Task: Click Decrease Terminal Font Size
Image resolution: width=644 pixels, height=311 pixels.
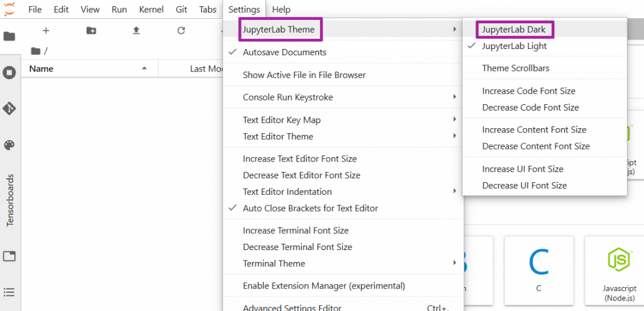Action: (x=343, y=246)
